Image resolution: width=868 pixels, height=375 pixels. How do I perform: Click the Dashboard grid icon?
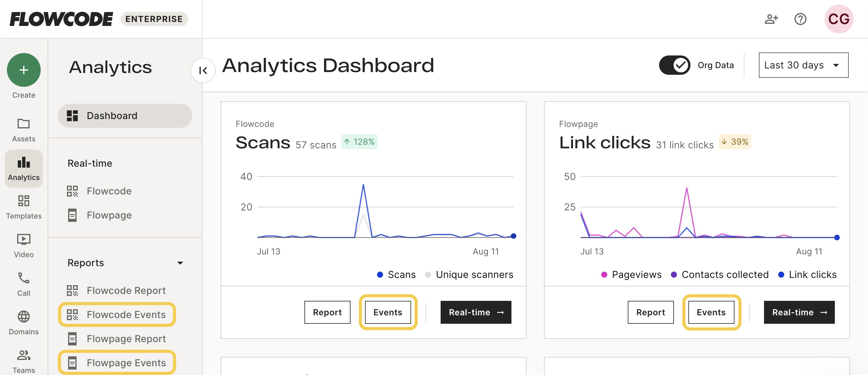click(72, 115)
